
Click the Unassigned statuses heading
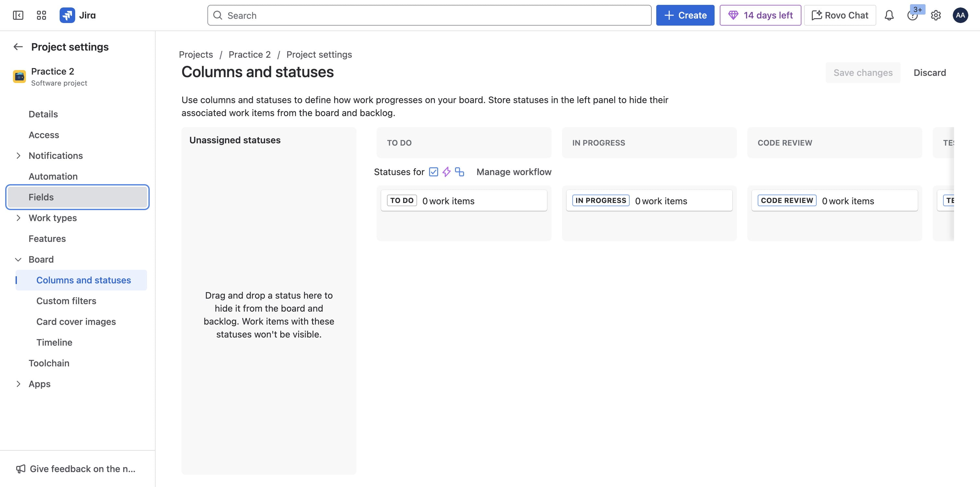[x=235, y=140]
